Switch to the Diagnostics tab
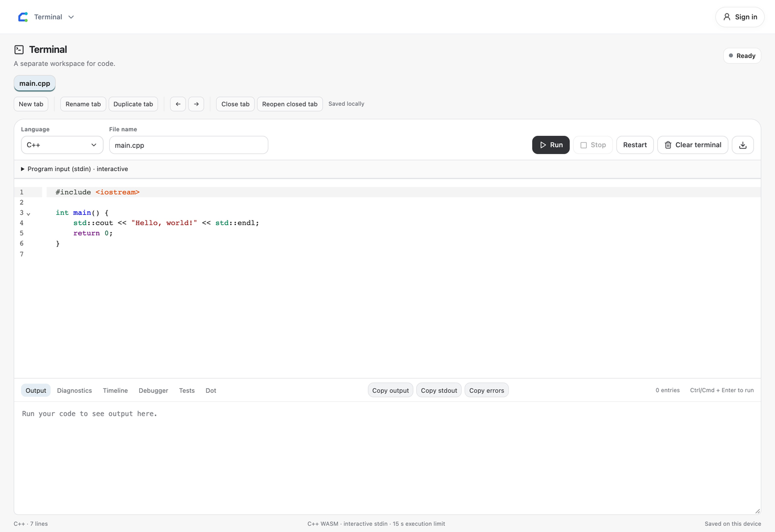 coord(74,390)
